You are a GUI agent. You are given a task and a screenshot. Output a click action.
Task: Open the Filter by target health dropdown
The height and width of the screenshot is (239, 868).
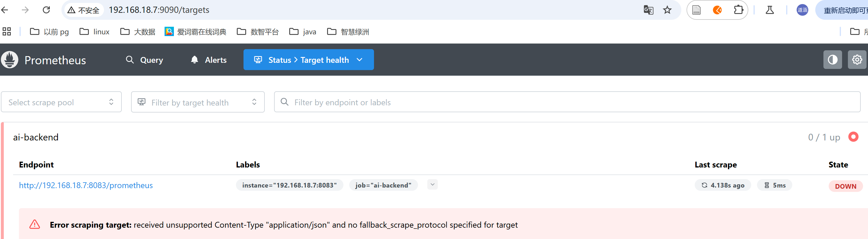pyautogui.click(x=198, y=102)
